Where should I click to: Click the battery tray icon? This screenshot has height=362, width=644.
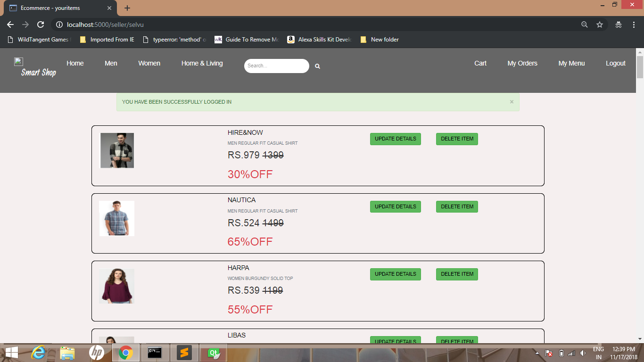click(561, 353)
